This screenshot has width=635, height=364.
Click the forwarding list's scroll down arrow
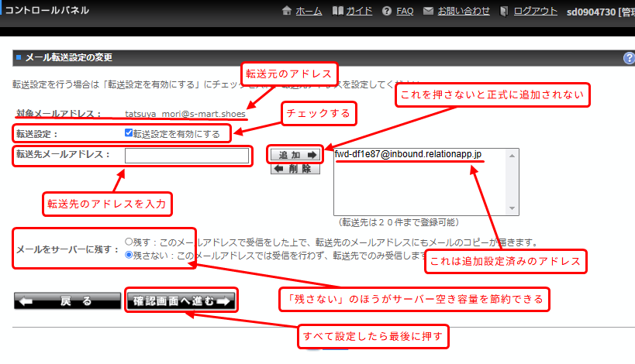point(512,208)
